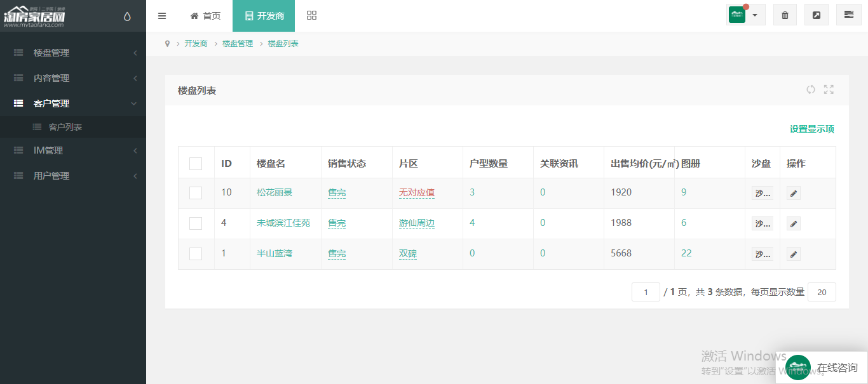Click the edit pencil for 松花丽景
The width and height of the screenshot is (868, 384).
[x=793, y=193]
